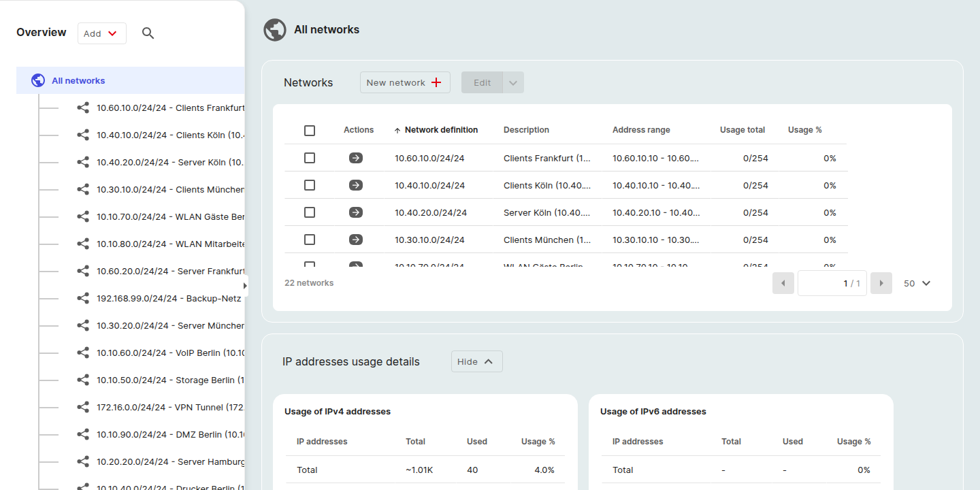Check the box for network 10.60.10.0/24/24
The height and width of the screenshot is (490, 980).
click(310, 158)
